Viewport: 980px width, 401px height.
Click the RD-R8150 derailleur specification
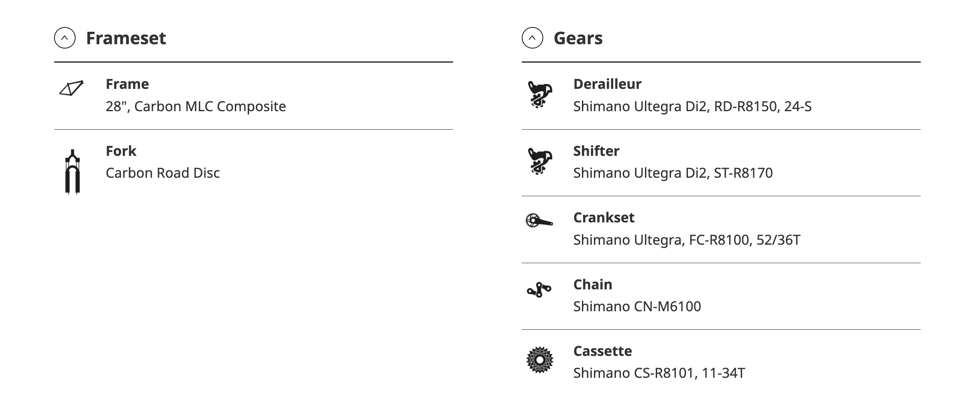click(x=692, y=106)
